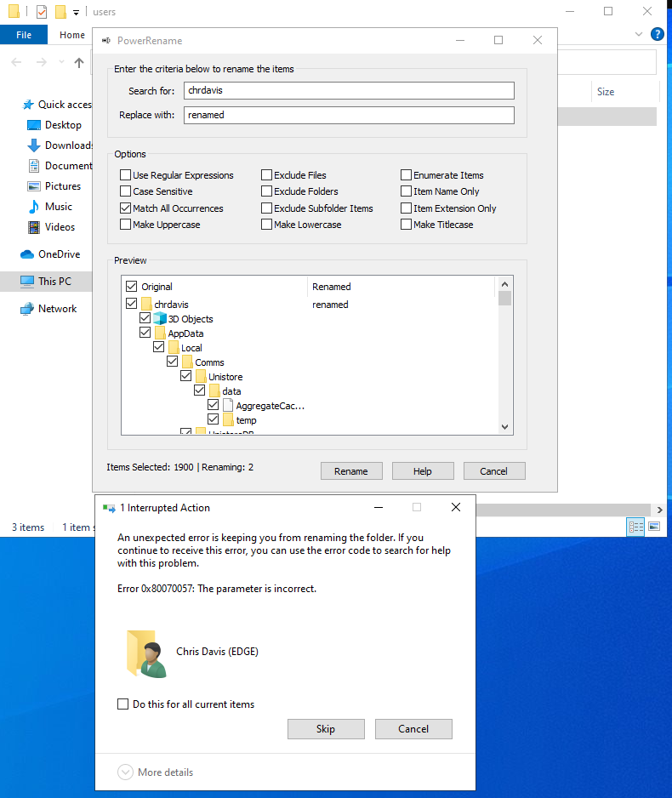The height and width of the screenshot is (798, 672).
Task: Check the Make Uppercase option
Action: click(x=125, y=225)
